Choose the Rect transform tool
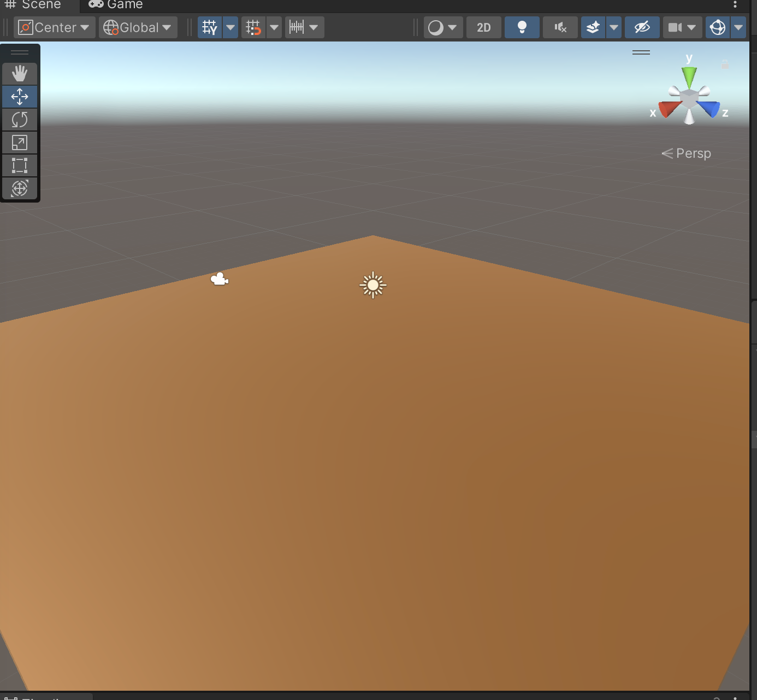The image size is (757, 700). tap(20, 165)
